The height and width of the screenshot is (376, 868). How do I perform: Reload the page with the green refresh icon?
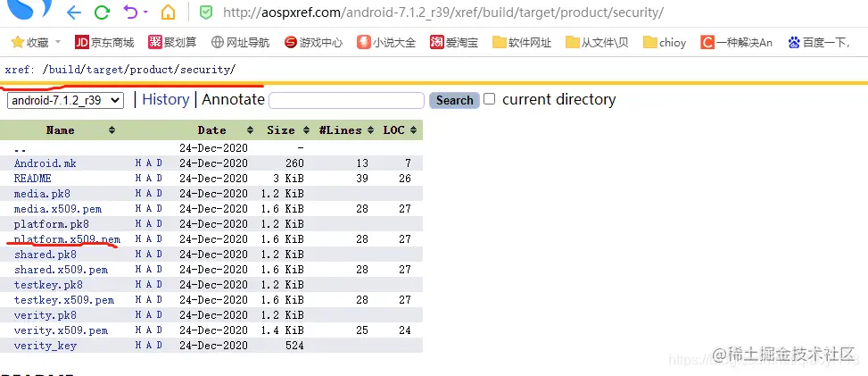[x=102, y=13]
